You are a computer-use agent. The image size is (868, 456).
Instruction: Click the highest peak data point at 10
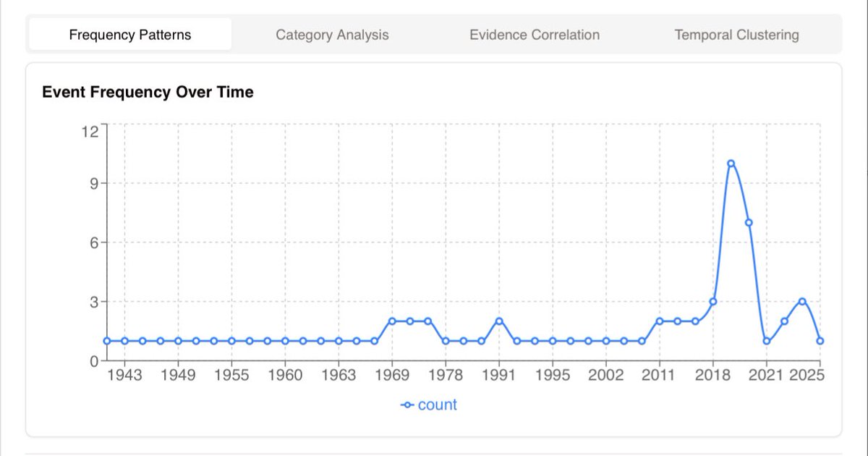coord(731,164)
